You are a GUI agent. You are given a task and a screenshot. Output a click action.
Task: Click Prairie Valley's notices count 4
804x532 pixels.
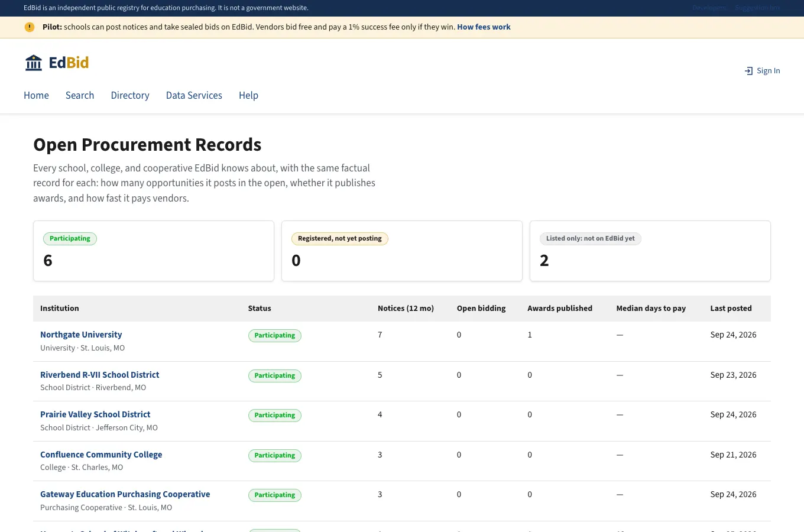coord(380,414)
